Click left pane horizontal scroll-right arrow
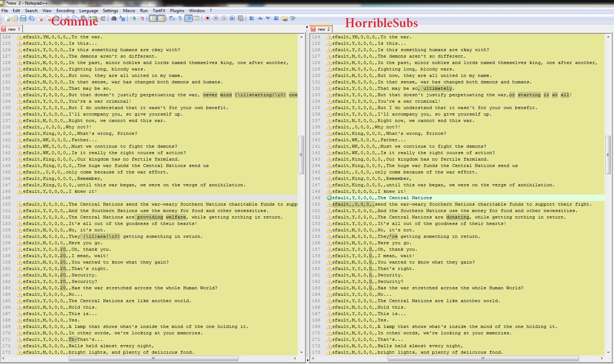Image resolution: width=614 pixels, height=364 pixels. 295,358
